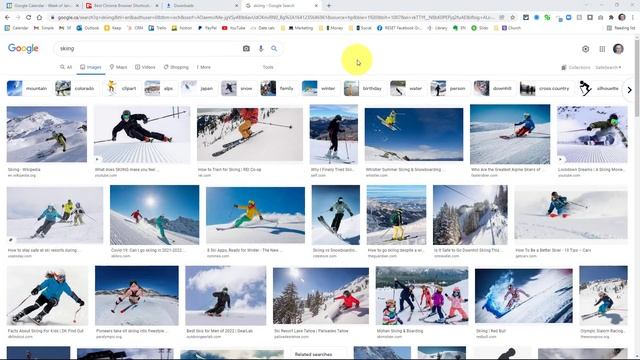Switch to Best Chrome Browser Shortcuts tab
Screen dimensions: 640x360
click(121, 6)
